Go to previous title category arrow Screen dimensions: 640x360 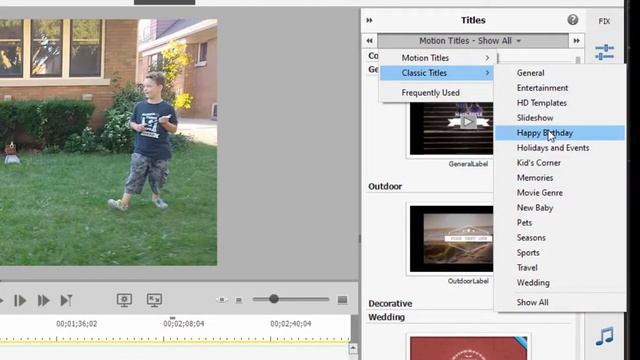(x=369, y=40)
